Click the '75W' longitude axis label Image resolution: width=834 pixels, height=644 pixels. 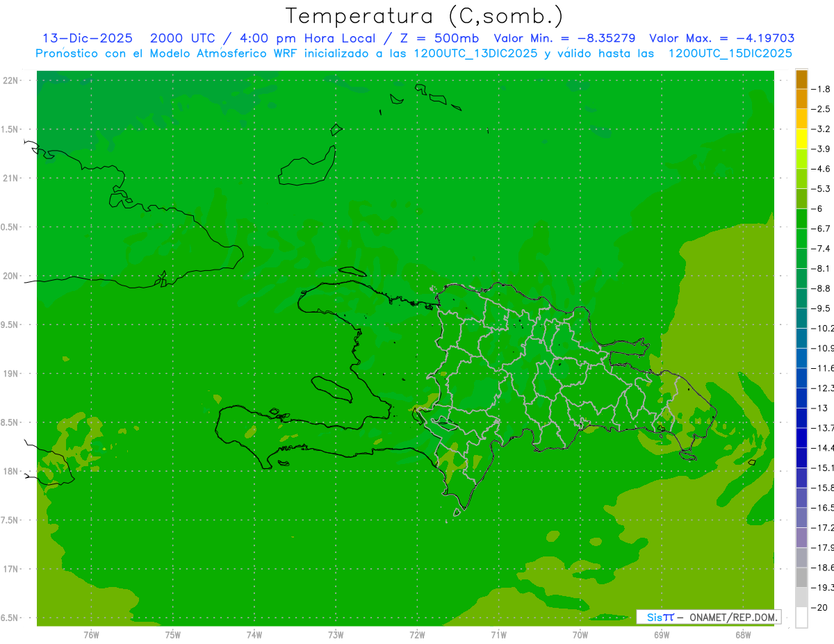[173, 634]
